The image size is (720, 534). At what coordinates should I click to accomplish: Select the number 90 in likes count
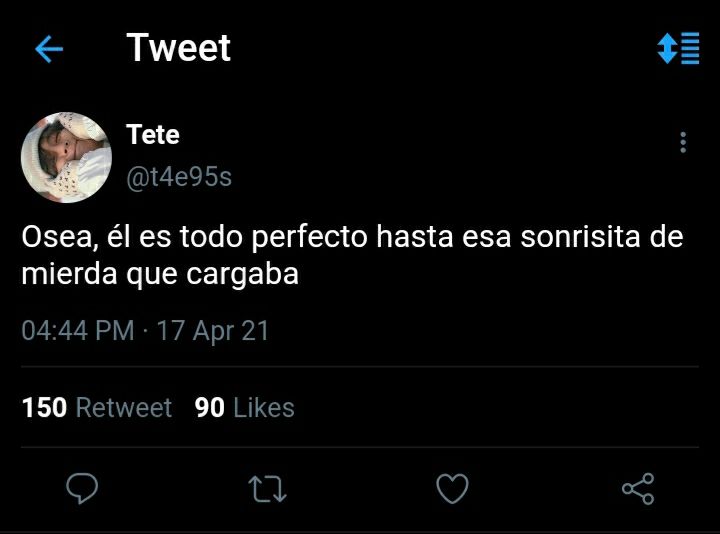pyautogui.click(x=209, y=408)
